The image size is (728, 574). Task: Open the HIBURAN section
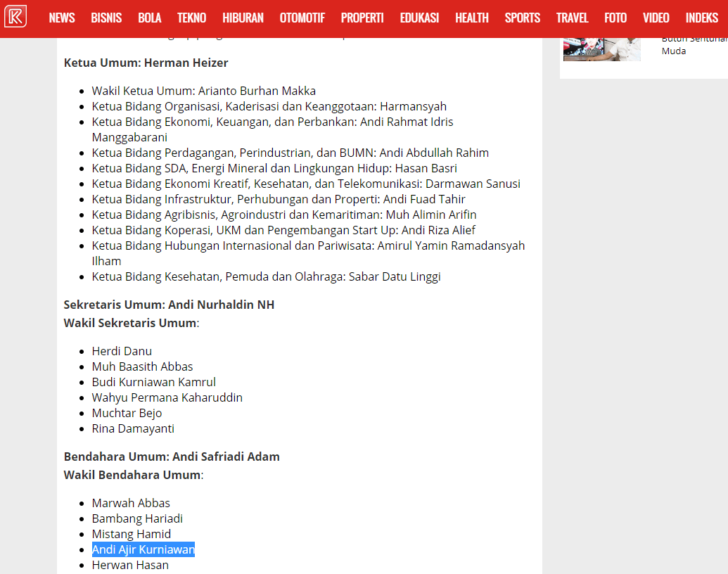243,18
